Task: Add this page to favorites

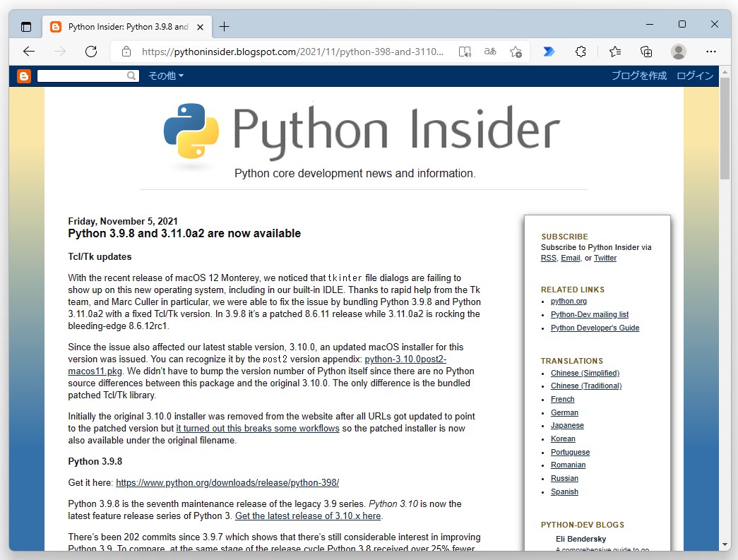Action: click(x=516, y=51)
